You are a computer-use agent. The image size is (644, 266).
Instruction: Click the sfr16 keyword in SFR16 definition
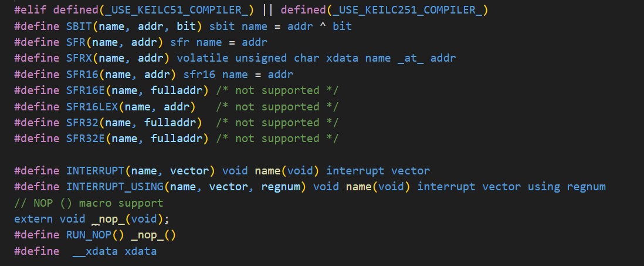click(x=199, y=75)
